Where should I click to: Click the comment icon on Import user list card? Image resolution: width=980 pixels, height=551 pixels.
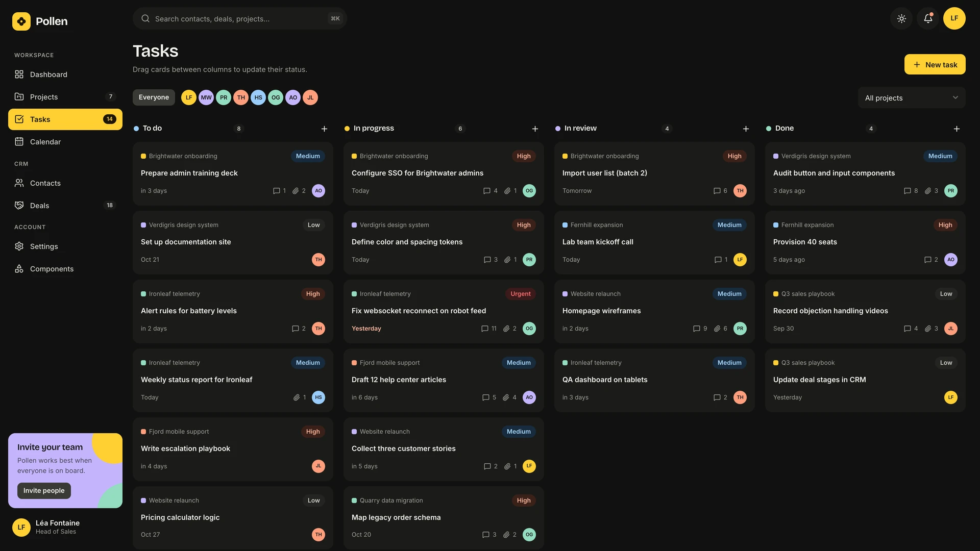pos(717,191)
